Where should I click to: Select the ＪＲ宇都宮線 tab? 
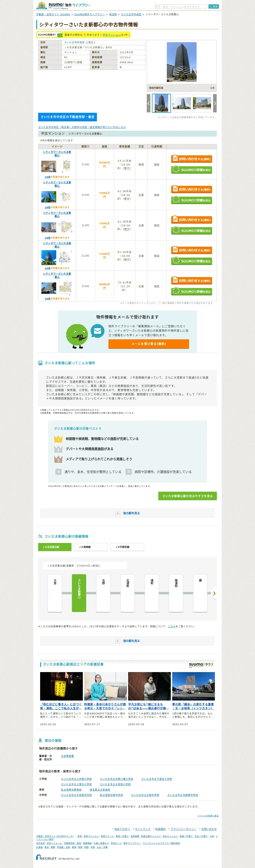coord(127,547)
